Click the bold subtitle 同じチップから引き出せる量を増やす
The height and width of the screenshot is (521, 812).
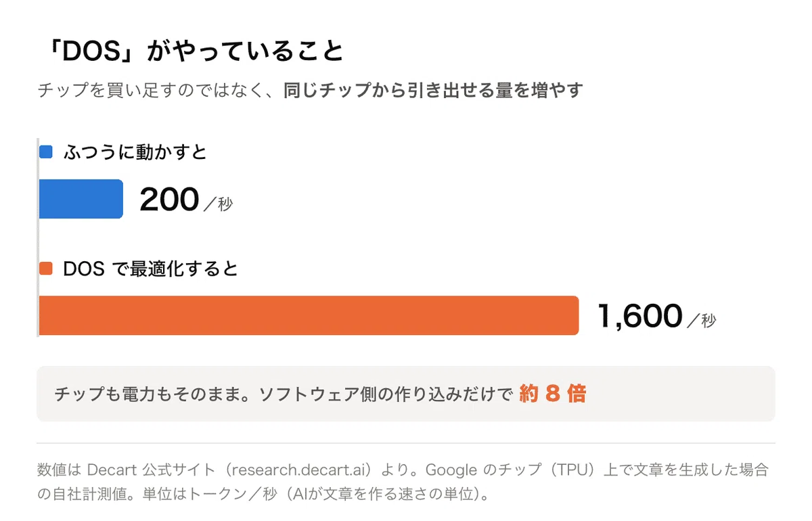pyautogui.click(x=433, y=91)
